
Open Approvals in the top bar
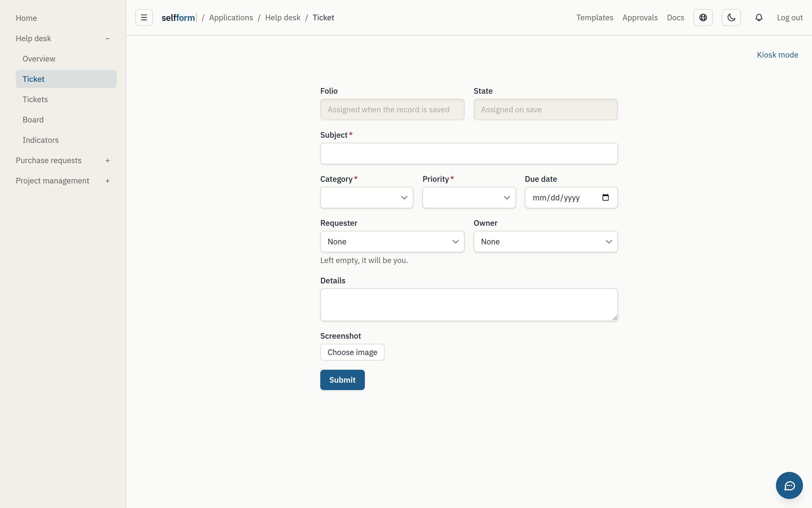point(640,17)
